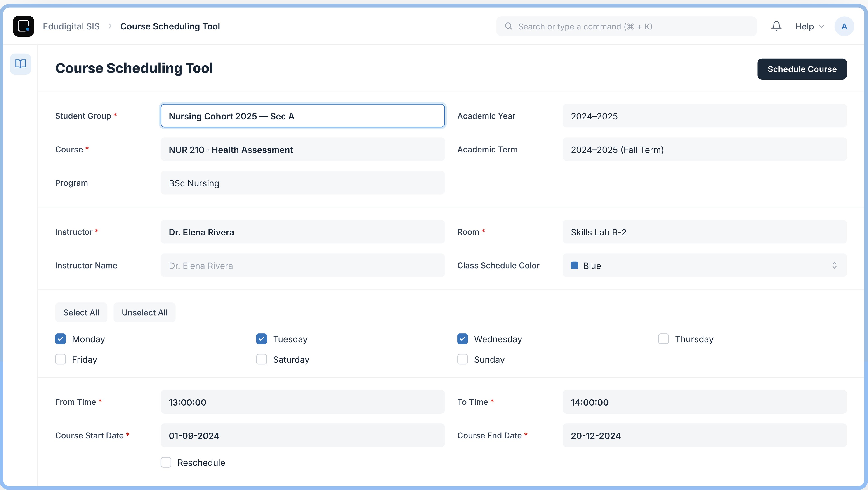
Task: Check the Thursday checkbox
Action: click(663, 339)
